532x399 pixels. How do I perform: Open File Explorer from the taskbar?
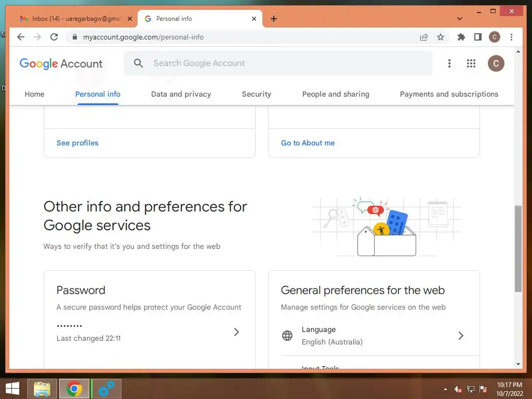click(42, 389)
